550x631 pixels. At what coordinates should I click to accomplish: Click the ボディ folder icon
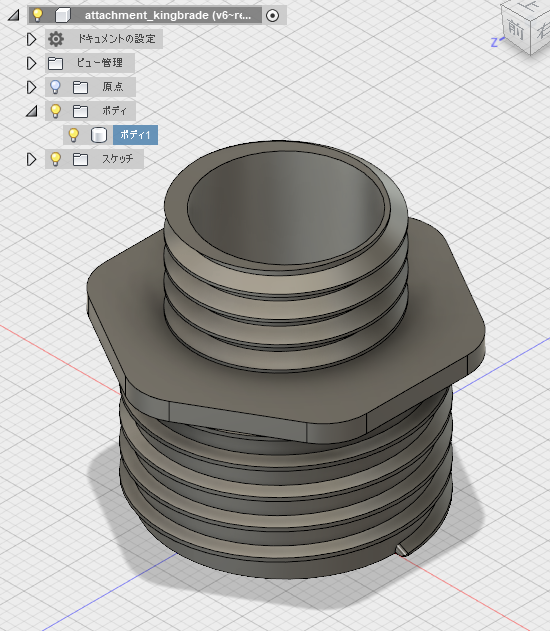coord(80,111)
